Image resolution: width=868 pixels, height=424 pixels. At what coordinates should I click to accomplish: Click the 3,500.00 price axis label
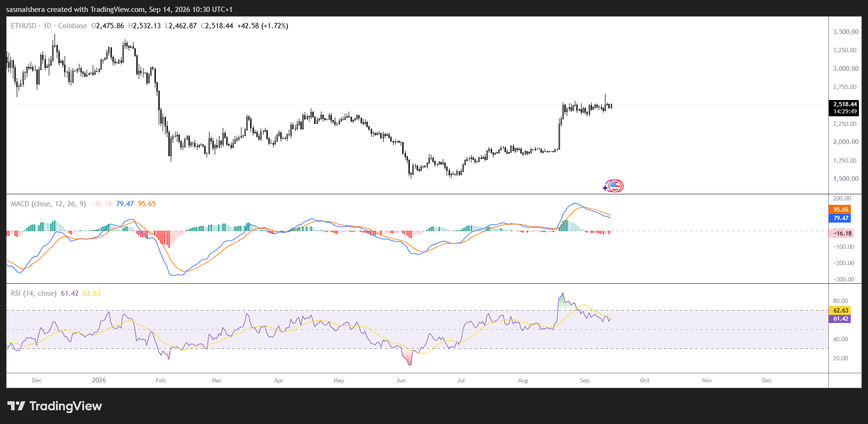coord(846,32)
